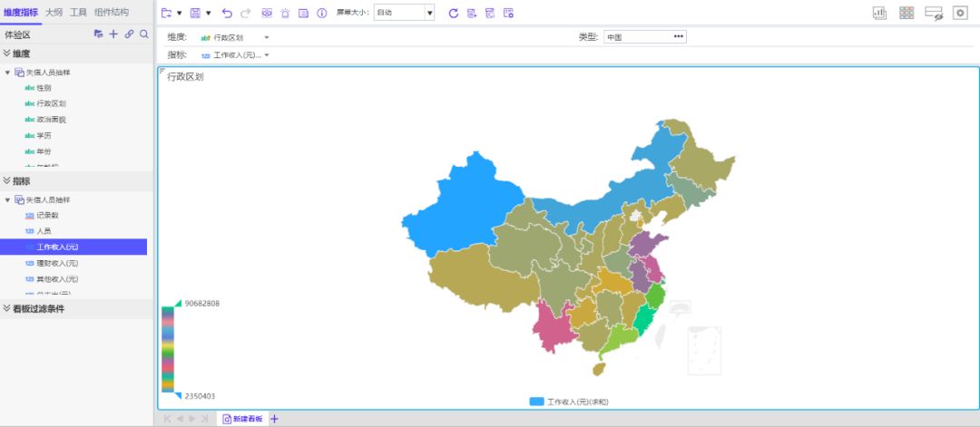Collapse the 看板过滤条件 section

coord(7,309)
